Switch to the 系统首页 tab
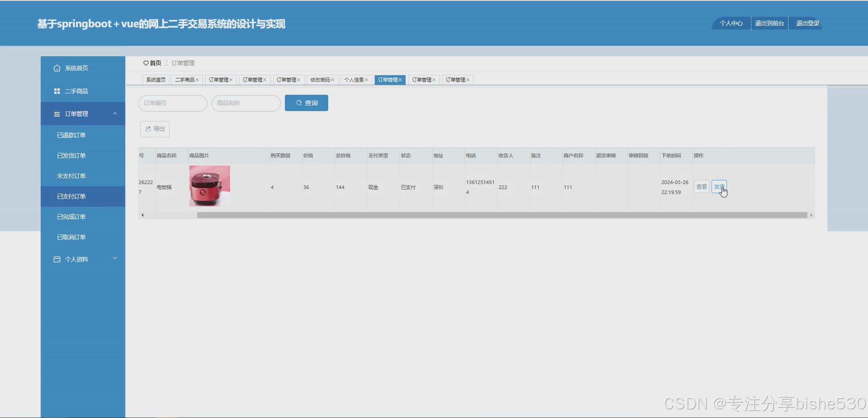The width and height of the screenshot is (868, 418). pyautogui.click(x=156, y=80)
